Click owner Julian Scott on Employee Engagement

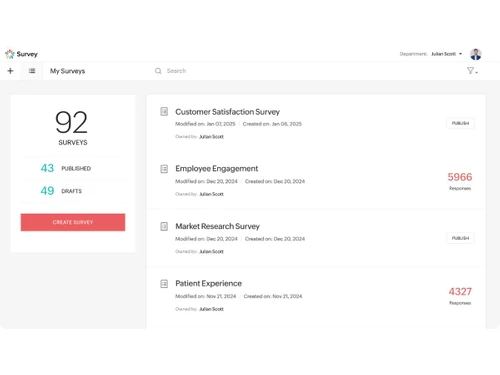pos(211,194)
